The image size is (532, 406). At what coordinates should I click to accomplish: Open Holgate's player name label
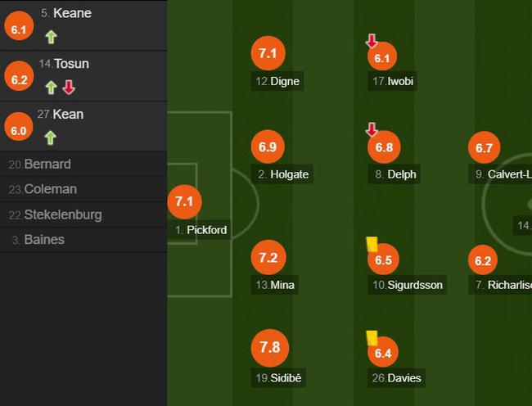(282, 174)
